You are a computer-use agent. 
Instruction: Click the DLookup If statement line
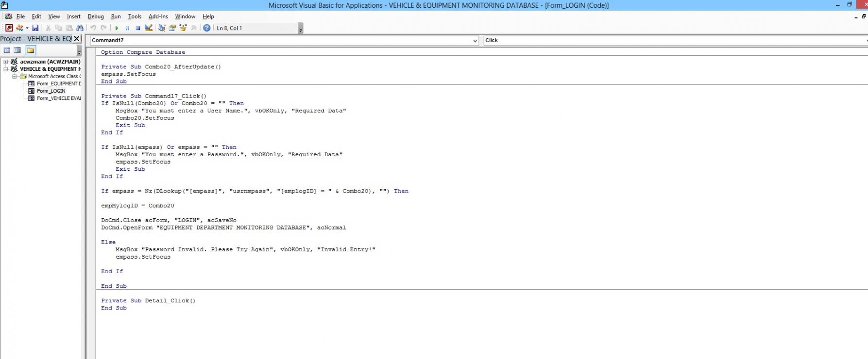point(255,191)
